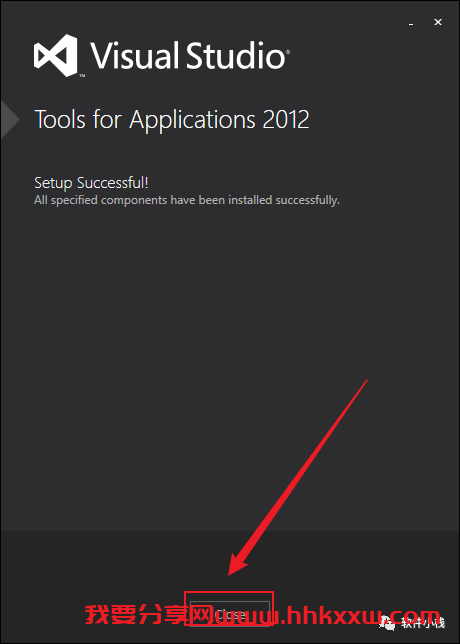The width and height of the screenshot is (460, 644).
Task: Click the gray triangle marker on left edge
Action: [10, 120]
